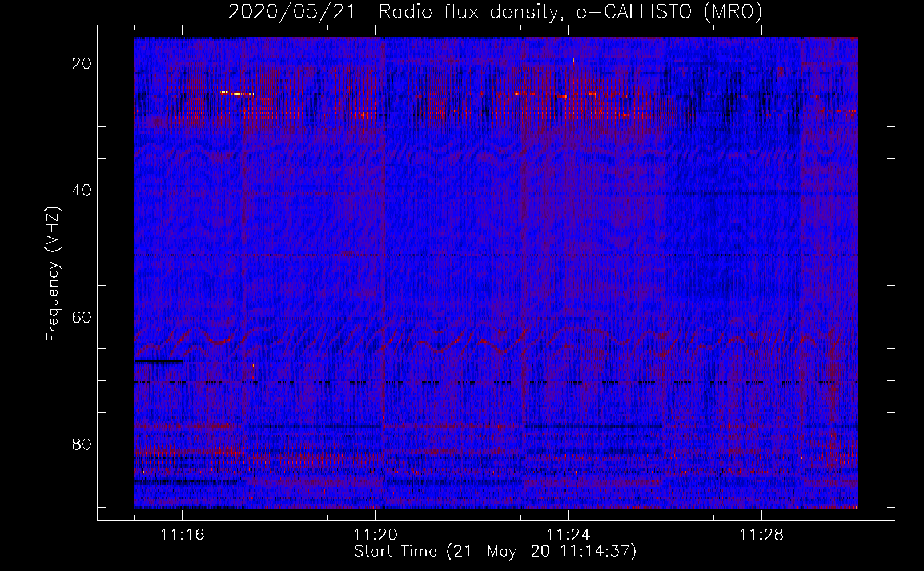The width and height of the screenshot is (924, 571).
Task: Click the 11:16 time tick label
Action: click(x=182, y=534)
